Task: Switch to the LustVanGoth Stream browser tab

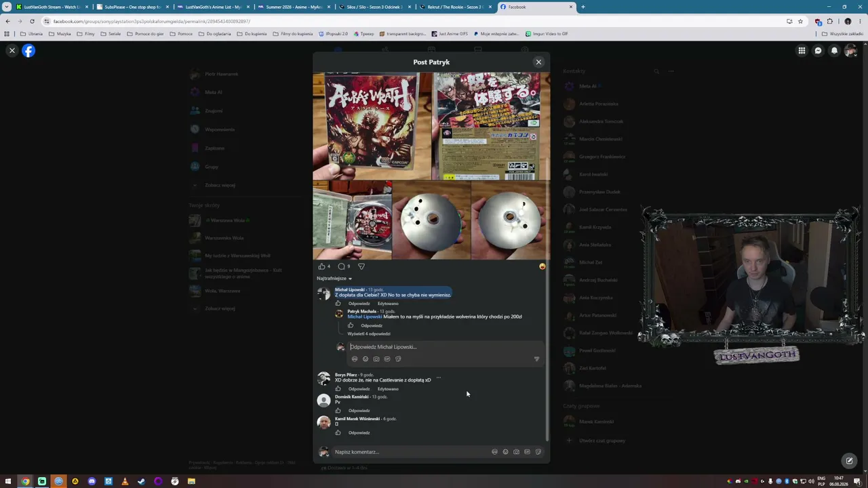Action: pyautogui.click(x=52, y=7)
